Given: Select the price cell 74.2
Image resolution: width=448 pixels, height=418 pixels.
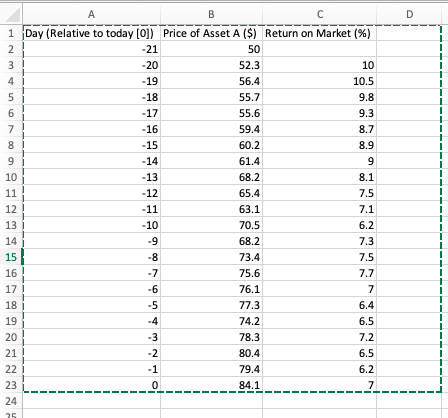Looking at the screenshot, I should pos(211,321).
